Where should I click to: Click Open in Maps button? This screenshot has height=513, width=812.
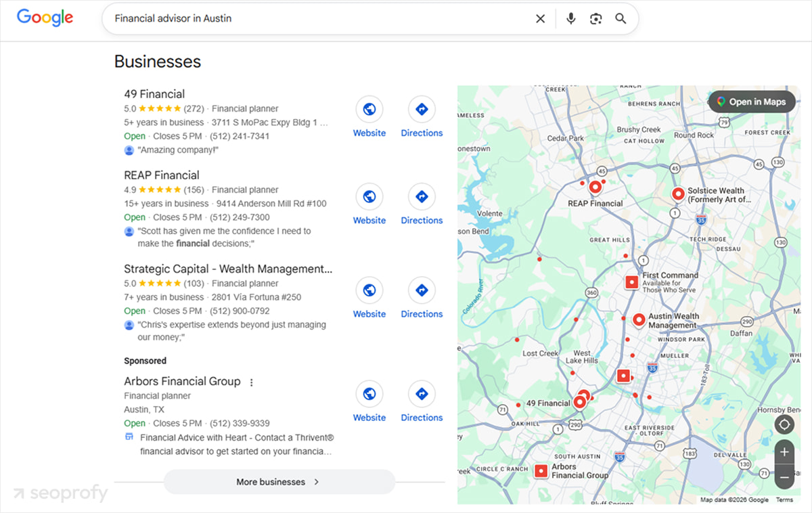click(x=752, y=102)
